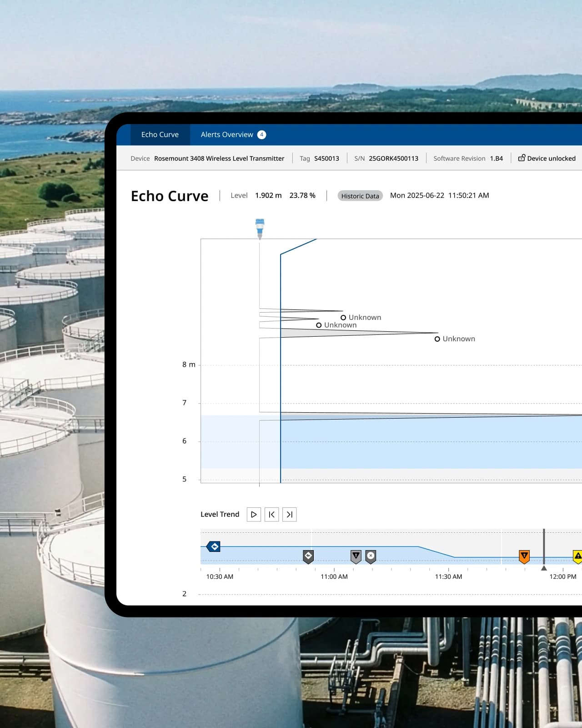Select the topmost Unknown echo peak marker
Screen dimensions: 582x728
(343, 318)
